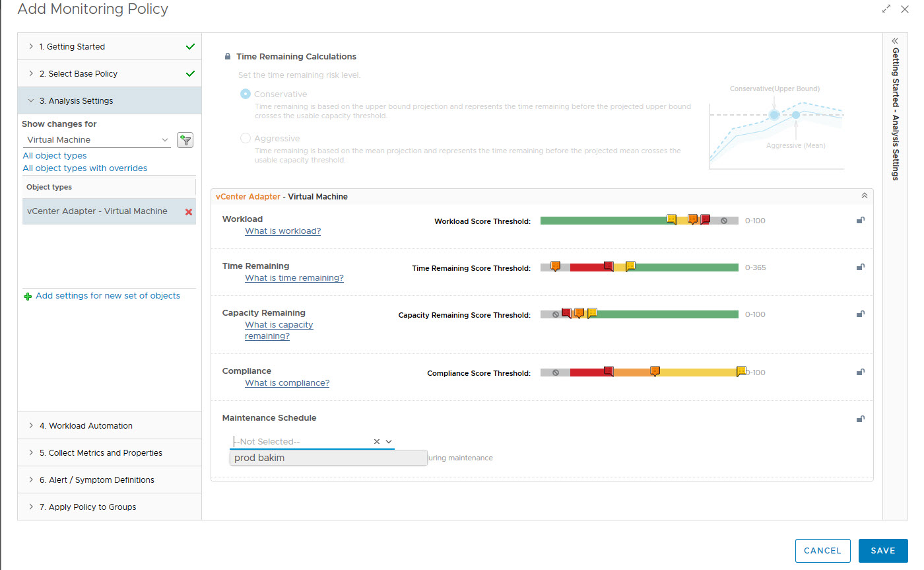Open the What is workload? link
The image size is (924, 570).
(x=282, y=231)
